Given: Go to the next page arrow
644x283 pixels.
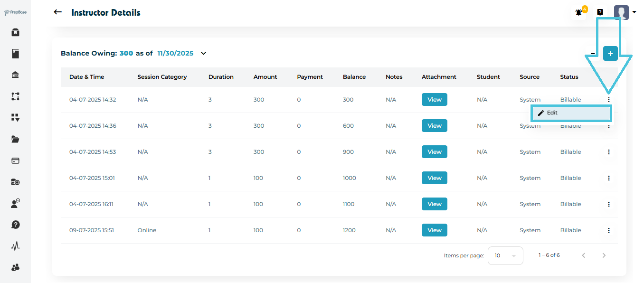Looking at the screenshot, I should pyautogui.click(x=604, y=255).
